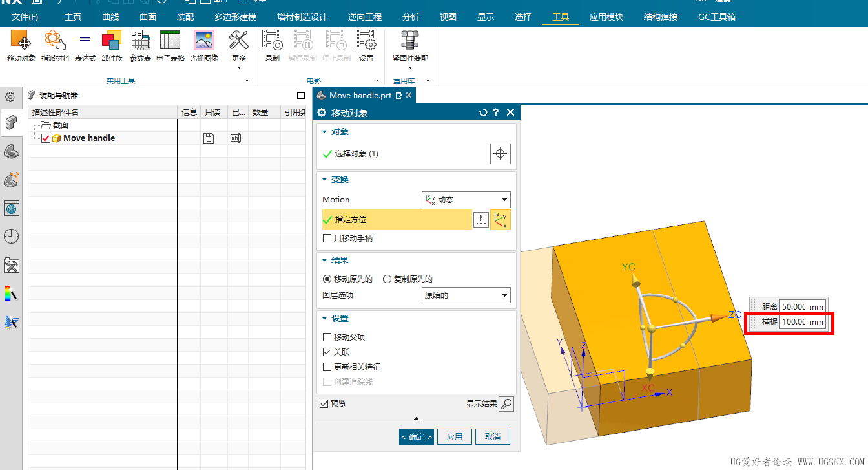
Task: Select 复制原先的 radio option
Action: pyautogui.click(x=387, y=279)
